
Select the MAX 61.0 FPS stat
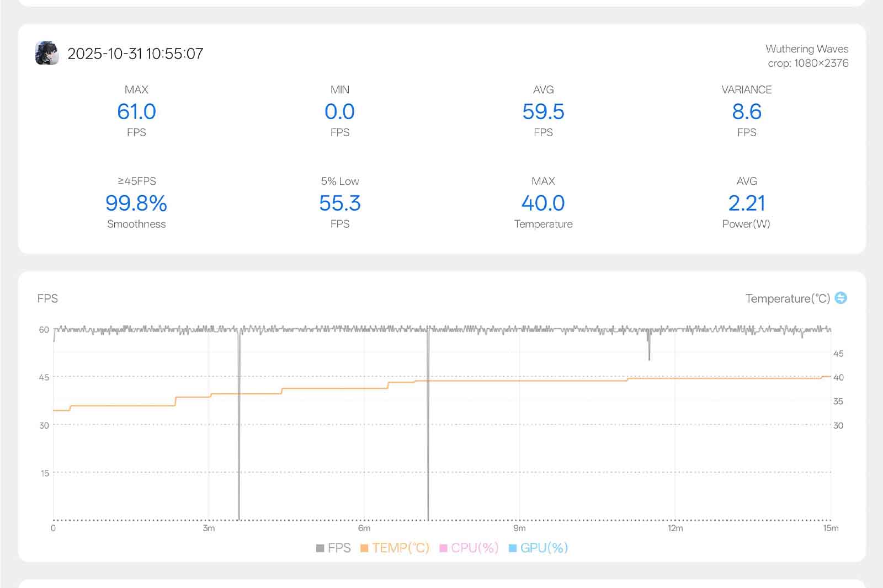point(136,111)
